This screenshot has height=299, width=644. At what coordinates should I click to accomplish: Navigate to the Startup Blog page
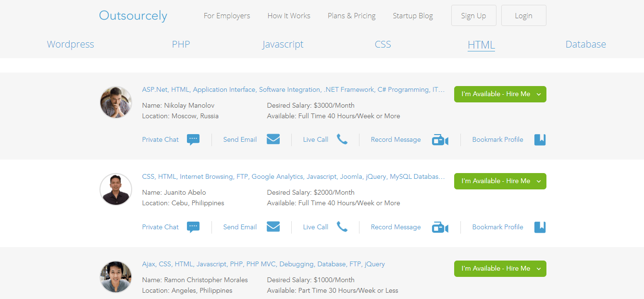(x=412, y=15)
